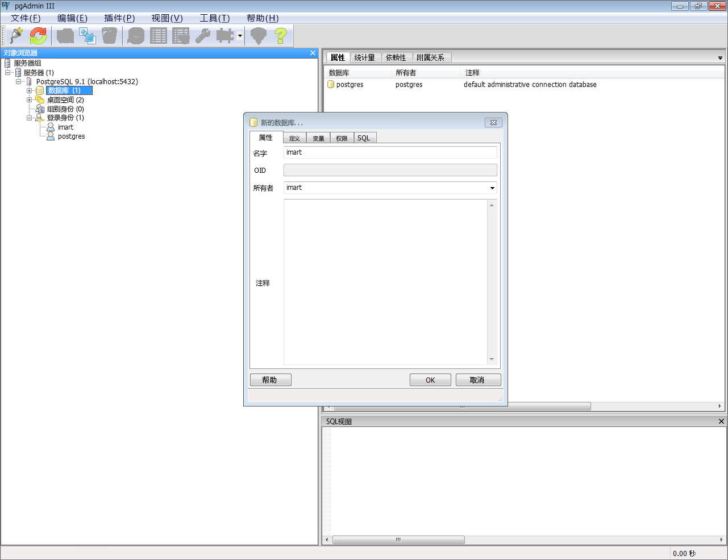Click the 名字 name input field

[x=390, y=152]
